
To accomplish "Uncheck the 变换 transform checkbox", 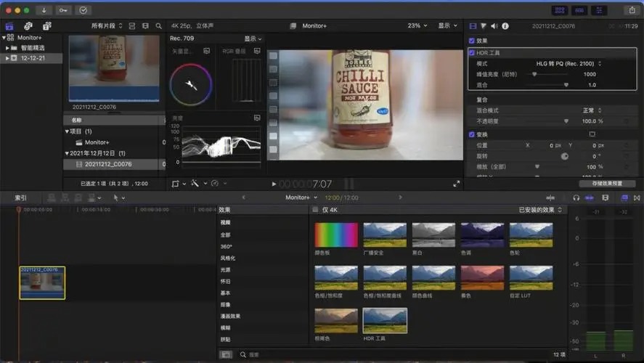I will click(x=471, y=134).
